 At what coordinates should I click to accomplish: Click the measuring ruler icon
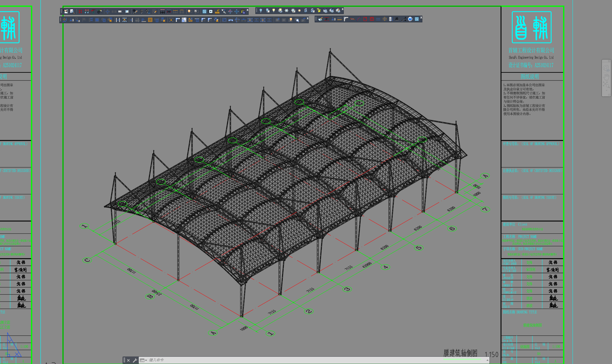tap(217, 11)
